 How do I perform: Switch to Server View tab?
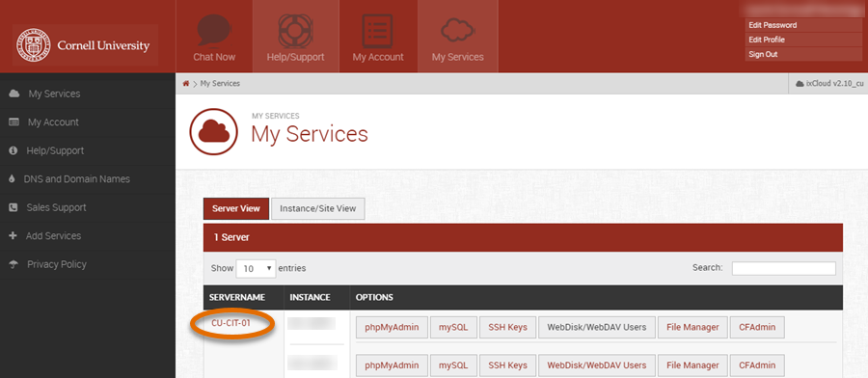(236, 208)
